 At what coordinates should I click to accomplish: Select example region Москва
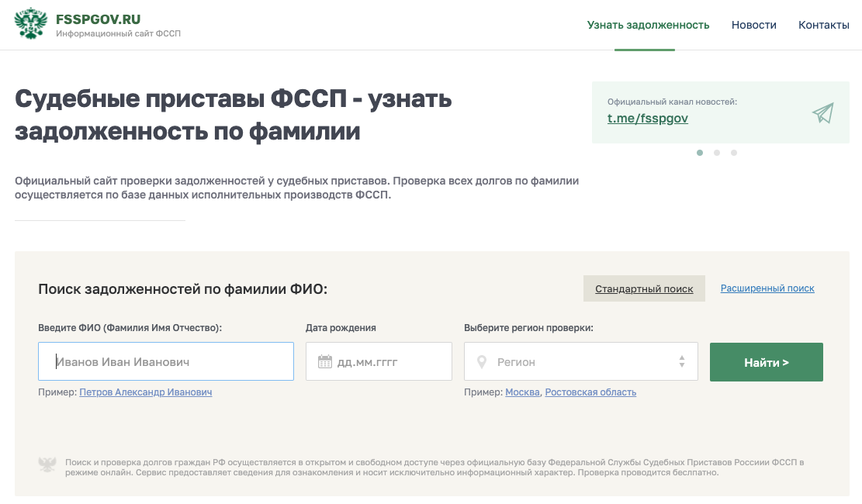point(522,392)
